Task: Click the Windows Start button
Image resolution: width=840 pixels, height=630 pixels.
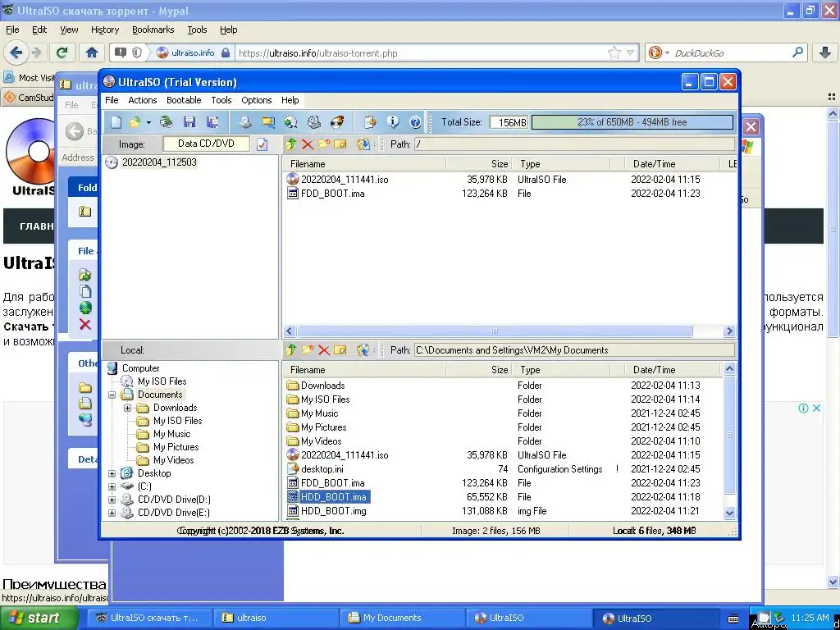Action: point(39,618)
